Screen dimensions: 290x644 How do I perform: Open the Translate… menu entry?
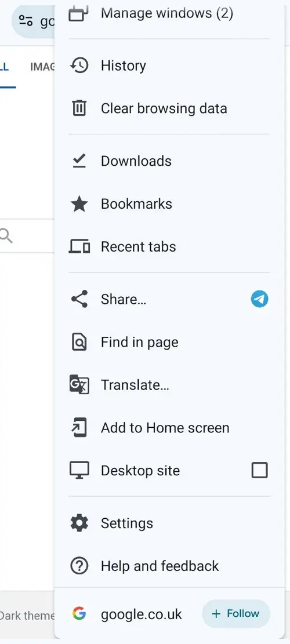click(169, 385)
